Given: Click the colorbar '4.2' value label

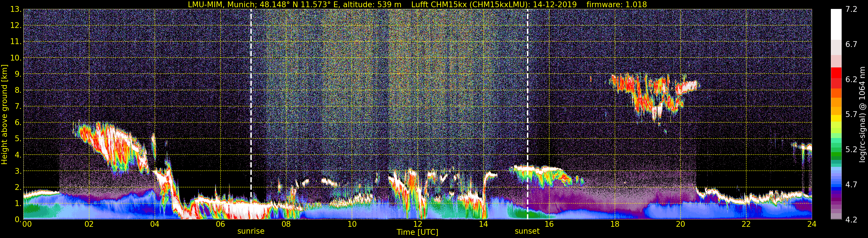Looking at the screenshot, I should 851,220.
